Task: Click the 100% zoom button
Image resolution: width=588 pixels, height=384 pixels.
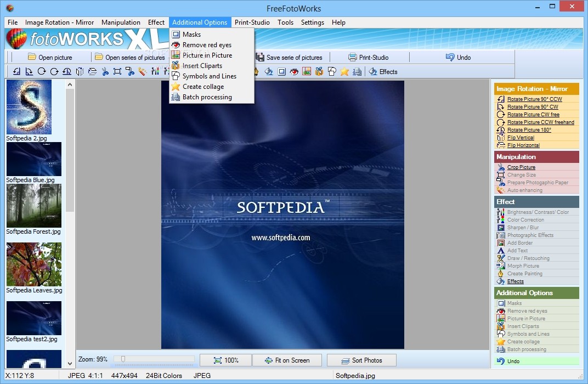Action: pos(226,360)
